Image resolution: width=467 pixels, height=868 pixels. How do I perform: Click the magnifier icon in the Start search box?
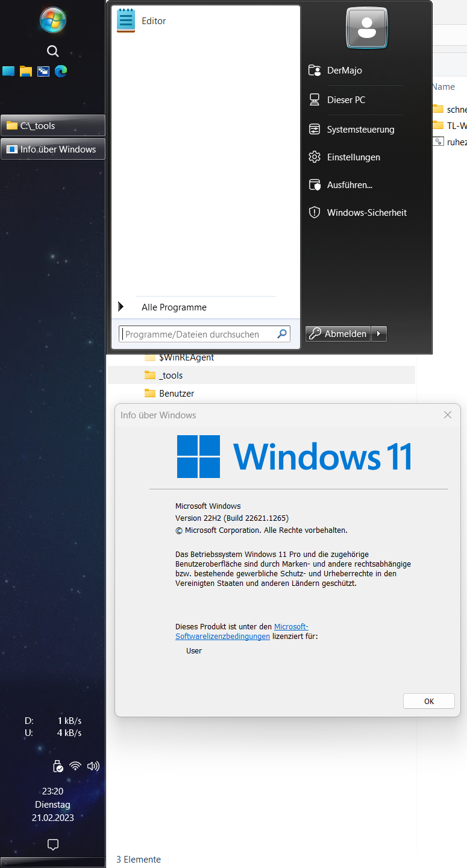(282, 333)
